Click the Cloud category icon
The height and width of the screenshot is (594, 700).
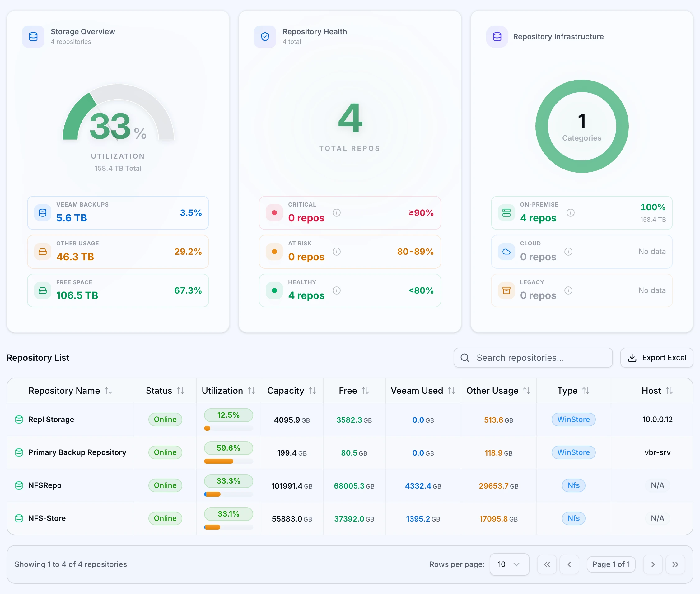pyautogui.click(x=506, y=252)
